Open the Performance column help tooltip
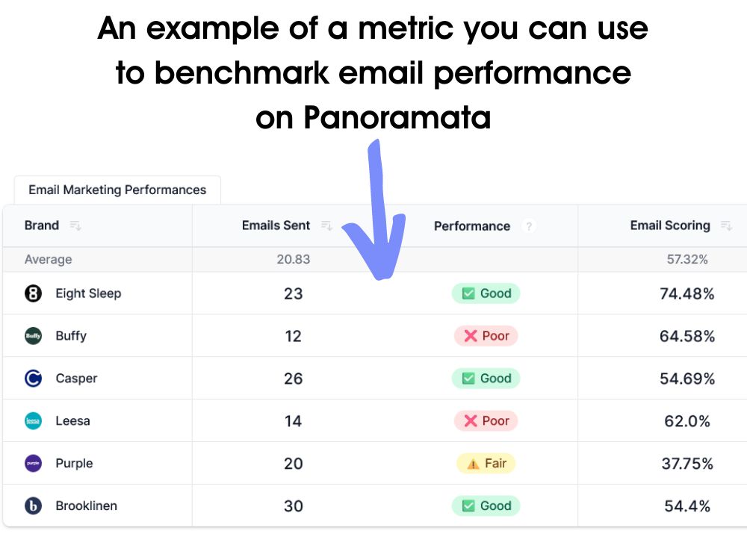Image resolution: width=747 pixels, height=560 pixels. pyautogui.click(x=530, y=225)
